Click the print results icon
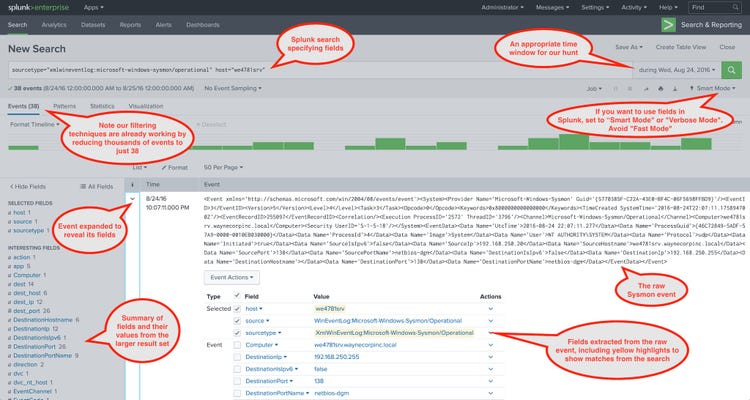 661,89
